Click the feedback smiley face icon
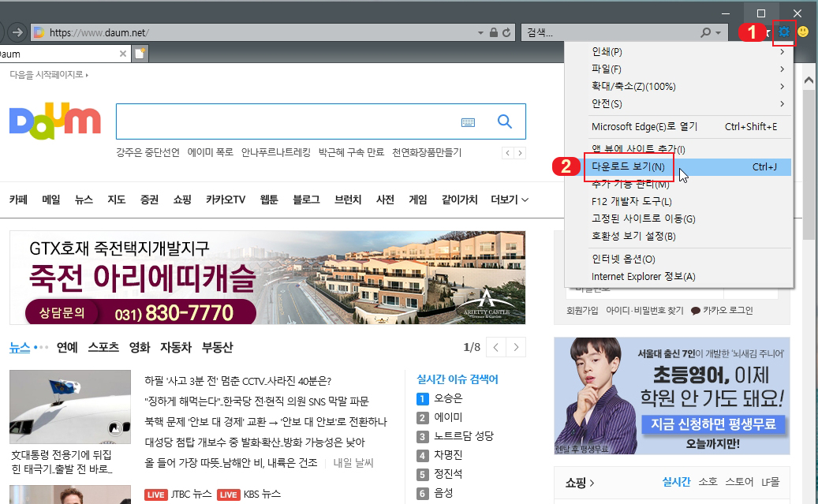The width and height of the screenshot is (818, 504). 803,32
